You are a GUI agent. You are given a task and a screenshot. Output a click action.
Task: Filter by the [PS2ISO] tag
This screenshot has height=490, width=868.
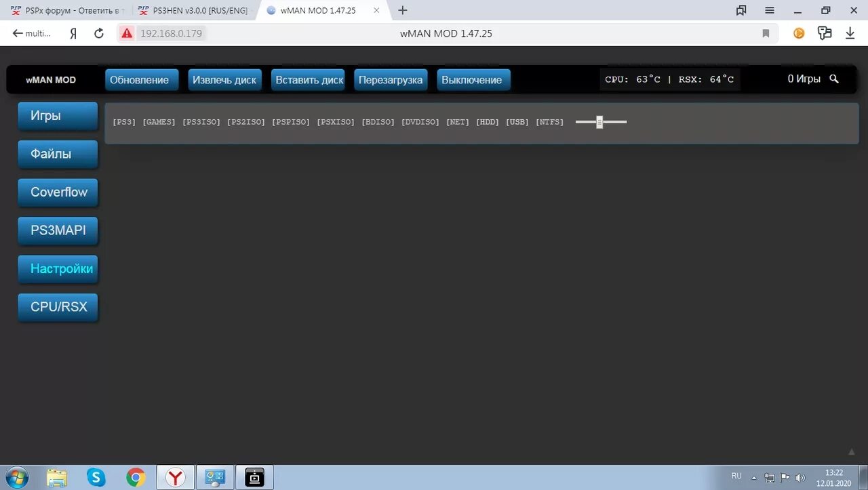click(x=246, y=122)
